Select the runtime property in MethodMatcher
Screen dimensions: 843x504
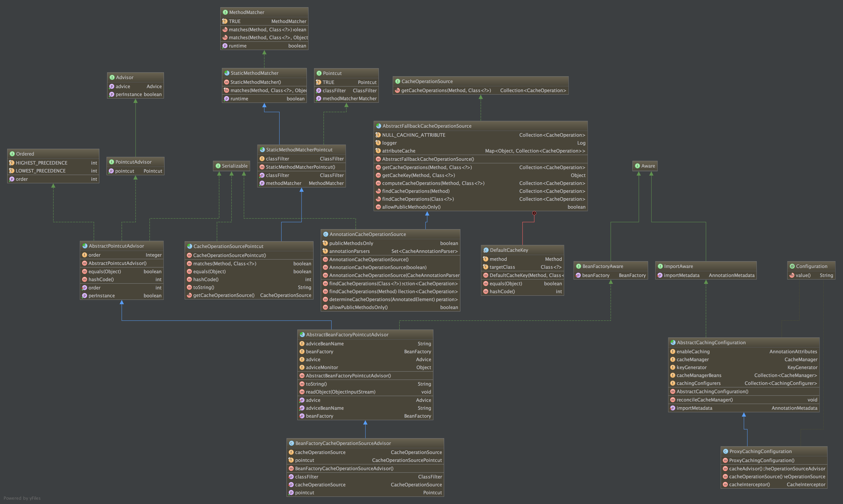264,46
